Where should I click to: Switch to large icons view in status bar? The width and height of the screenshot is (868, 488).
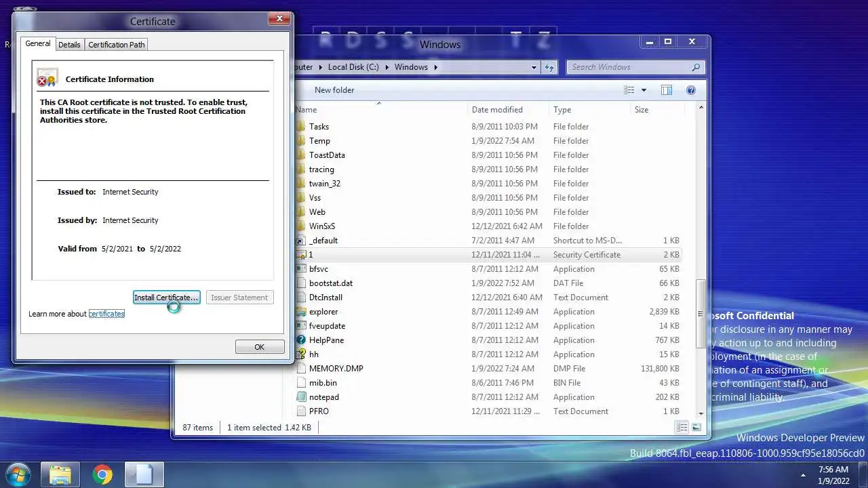(x=696, y=428)
